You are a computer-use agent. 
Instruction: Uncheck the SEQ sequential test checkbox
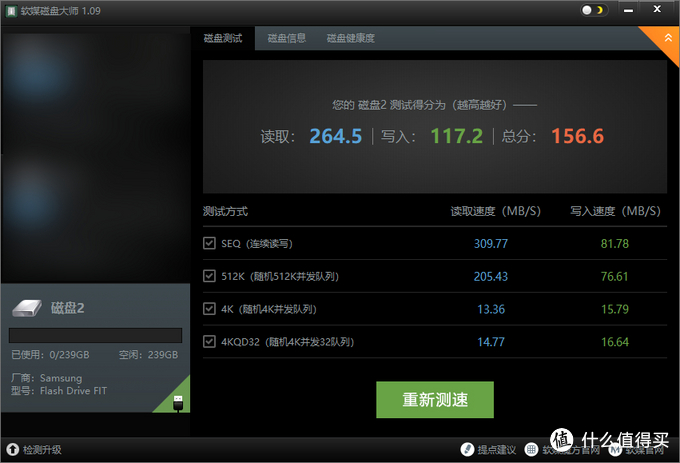(x=209, y=243)
